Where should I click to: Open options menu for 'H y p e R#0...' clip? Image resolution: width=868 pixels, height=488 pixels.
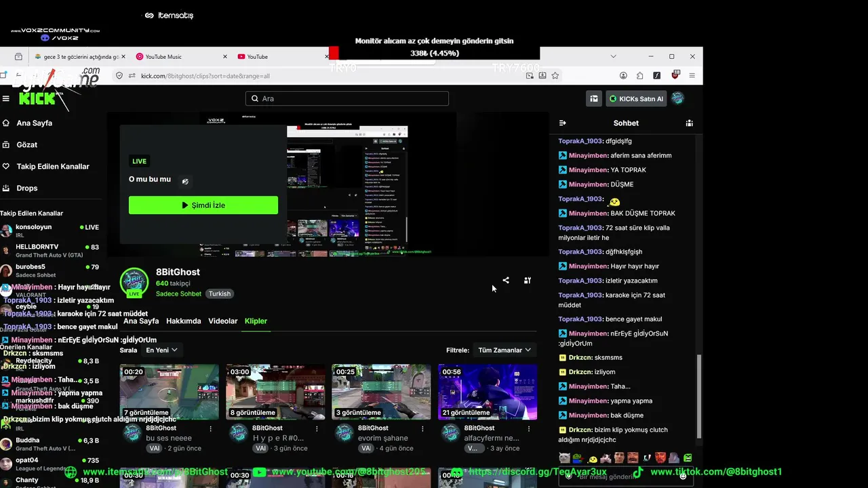click(317, 428)
